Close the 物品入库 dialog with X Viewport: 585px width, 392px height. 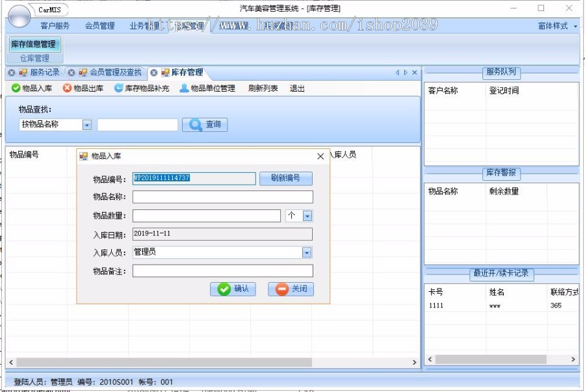pos(320,157)
